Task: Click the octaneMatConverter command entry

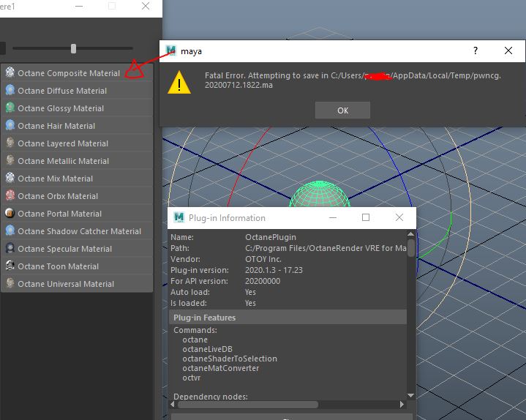Action: [x=221, y=368]
